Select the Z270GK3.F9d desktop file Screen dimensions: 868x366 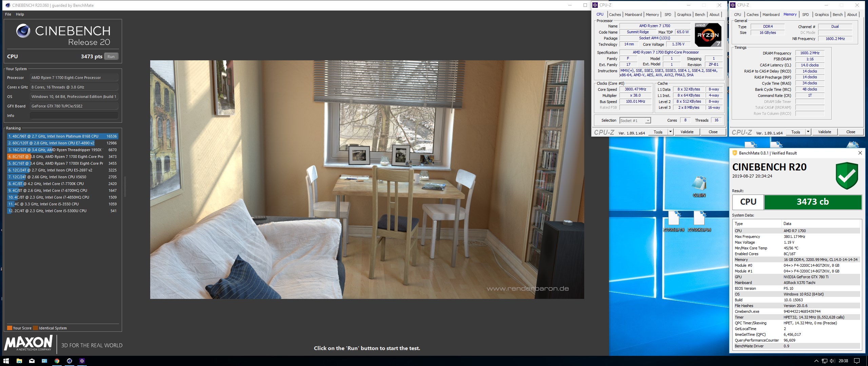[699, 221]
